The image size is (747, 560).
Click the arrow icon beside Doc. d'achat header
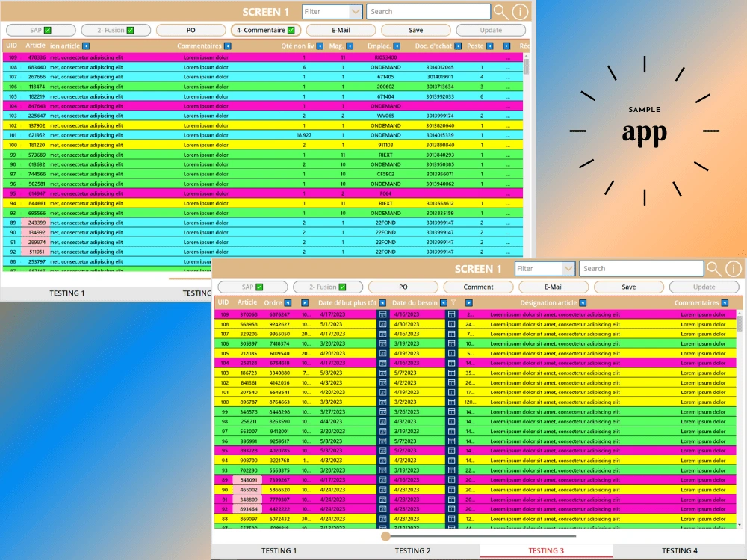click(458, 46)
